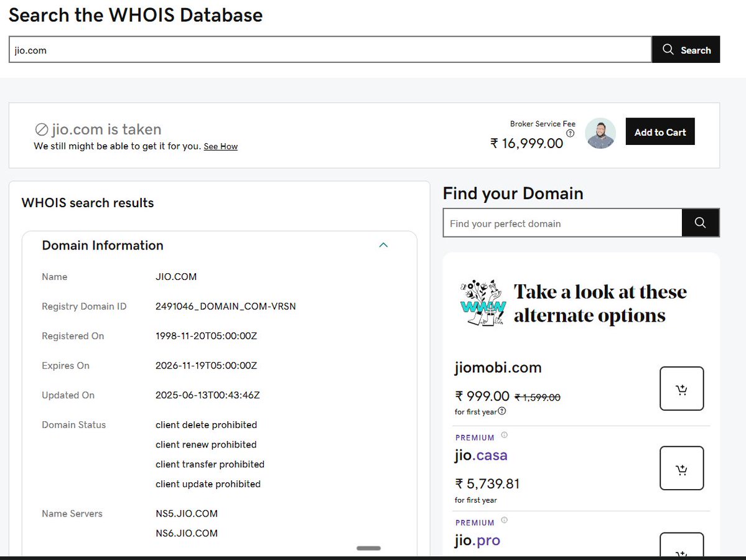Click the 'jio.com is taken' heading
Image resolution: width=746 pixels, height=560 pixels.
[106, 129]
